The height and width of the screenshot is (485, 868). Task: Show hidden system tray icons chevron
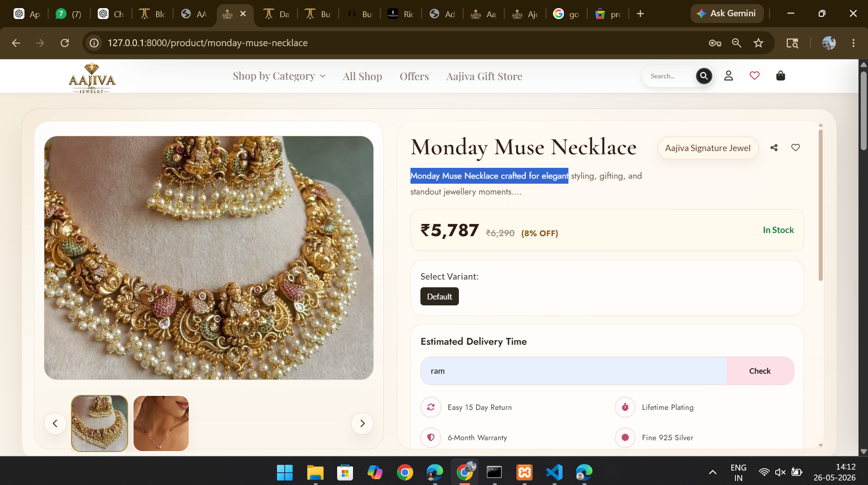pyautogui.click(x=712, y=472)
